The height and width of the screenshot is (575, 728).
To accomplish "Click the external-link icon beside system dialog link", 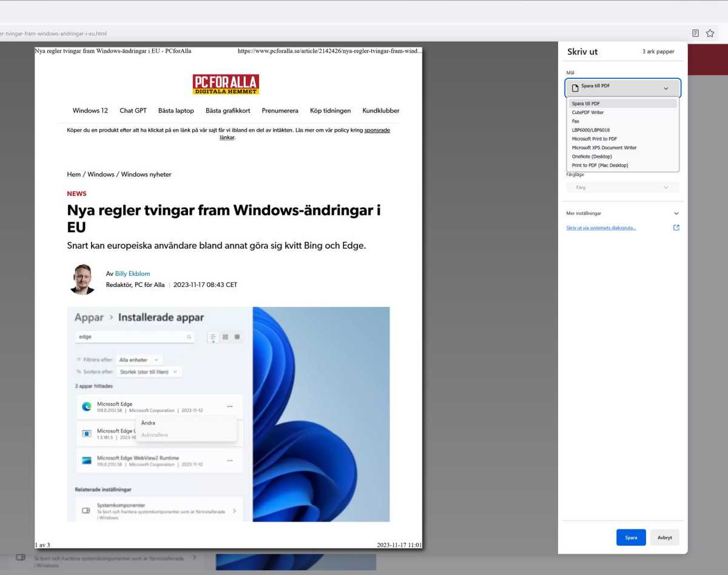I will pyautogui.click(x=676, y=228).
